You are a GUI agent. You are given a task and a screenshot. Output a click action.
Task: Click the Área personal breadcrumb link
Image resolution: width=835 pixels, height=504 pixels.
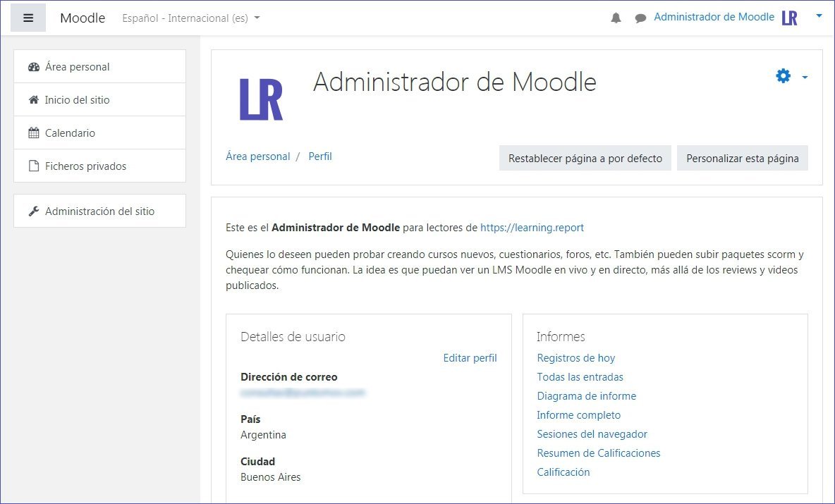(257, 156)
